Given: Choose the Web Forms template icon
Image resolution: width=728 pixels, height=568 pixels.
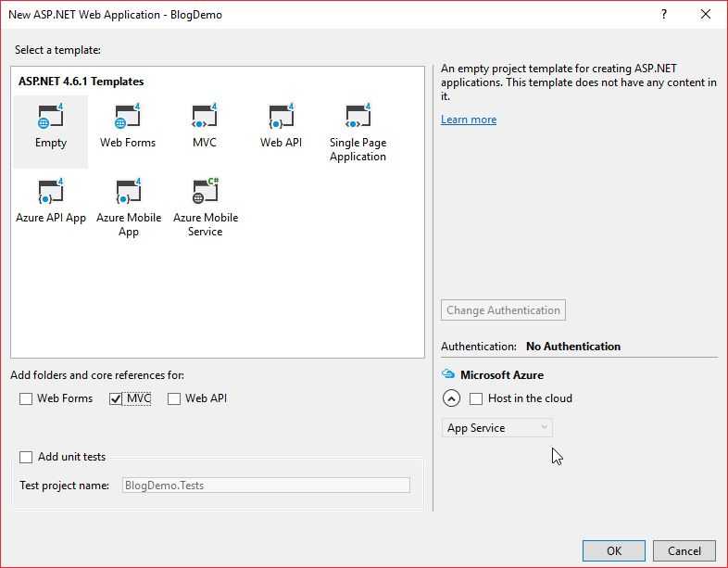Looking at the screenshot, I should (128, 117).
